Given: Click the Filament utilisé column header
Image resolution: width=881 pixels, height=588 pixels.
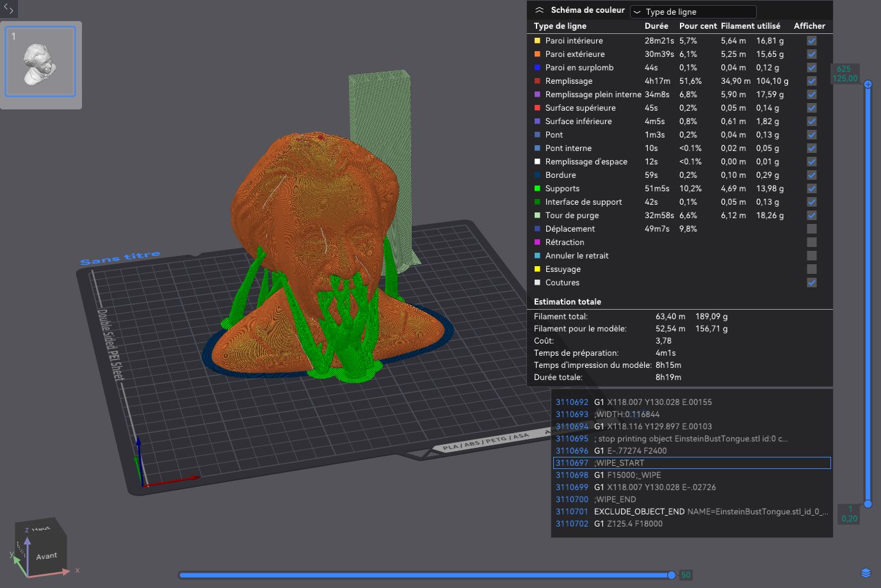Looking at the screenshot, I should pyautogui.click(x=750, y=26).
